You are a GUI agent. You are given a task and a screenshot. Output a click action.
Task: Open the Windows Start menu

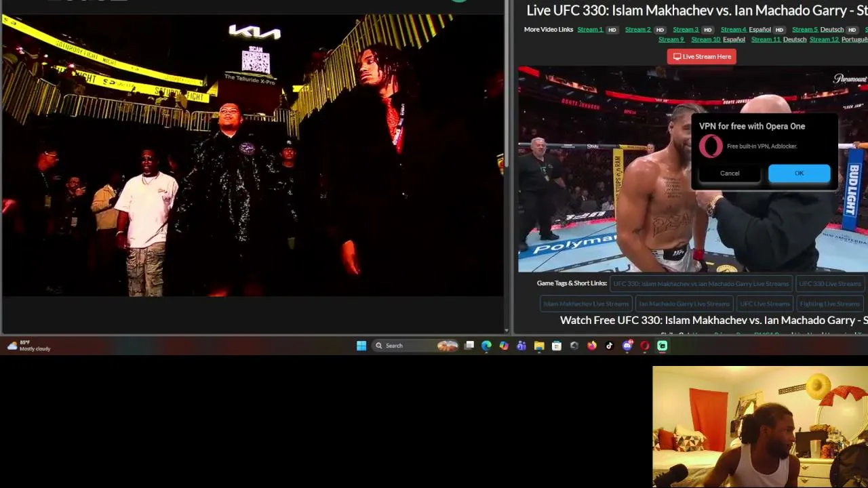pyautogui.click(x=361, y=346)
